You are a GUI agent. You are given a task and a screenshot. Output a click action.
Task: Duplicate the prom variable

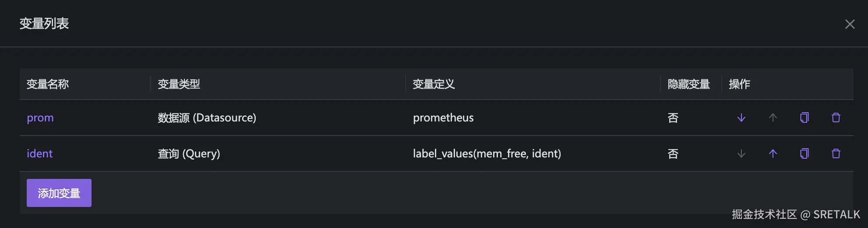point(804,118)
